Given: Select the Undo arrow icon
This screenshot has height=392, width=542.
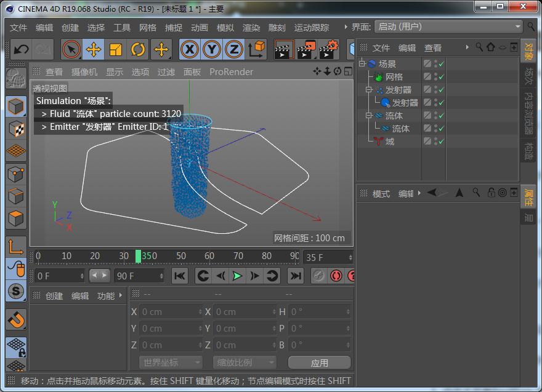Looking at the screenshot, I should click(x=21, y=49).
